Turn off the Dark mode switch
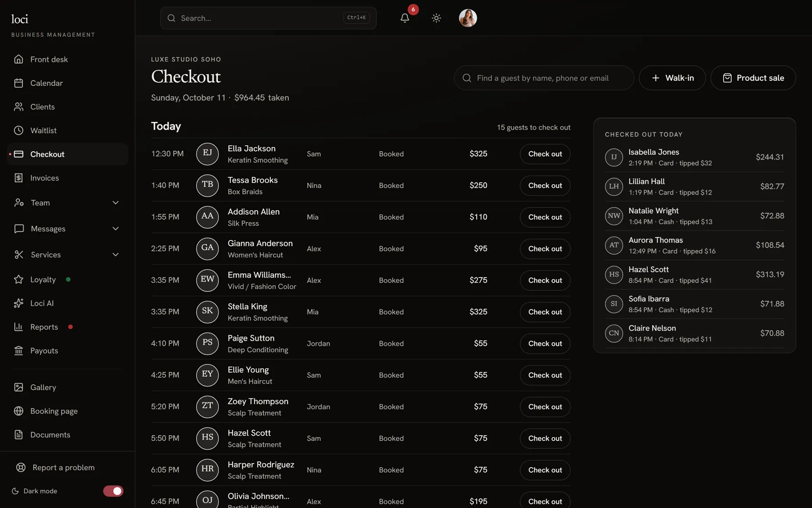This screenshot has width=812, height=508. coord(113,491)
